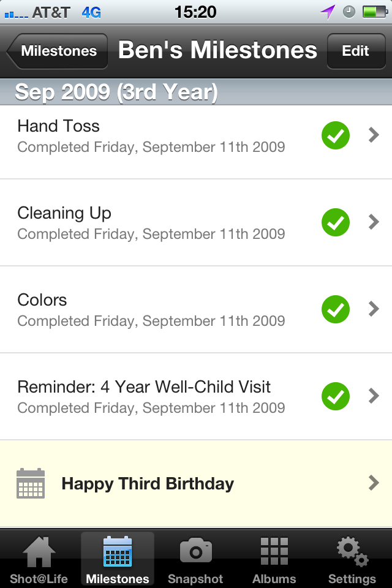Image resolution: width=392 pixels, height=588 pixels.
Task: Expand the Colors row chevron
Action: click(374, 309)
